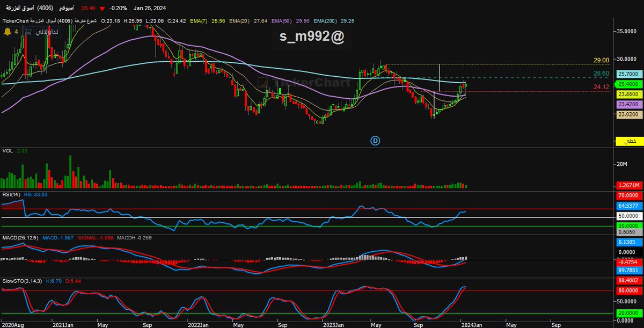
Task: Click the alert count 4 next to bell
Action: pos(17,32)
